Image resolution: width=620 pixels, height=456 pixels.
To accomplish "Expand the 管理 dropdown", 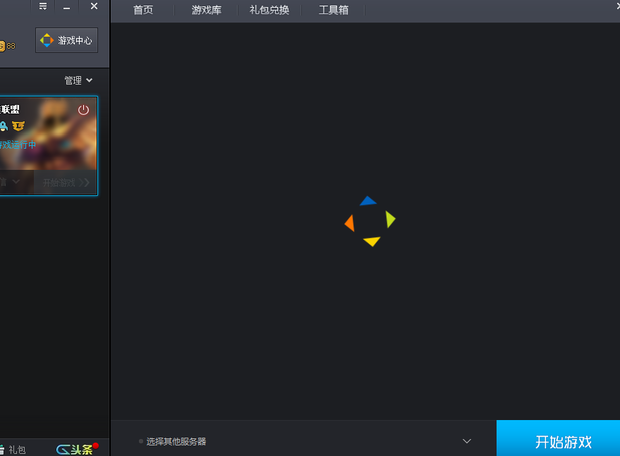I will [78, 81].
